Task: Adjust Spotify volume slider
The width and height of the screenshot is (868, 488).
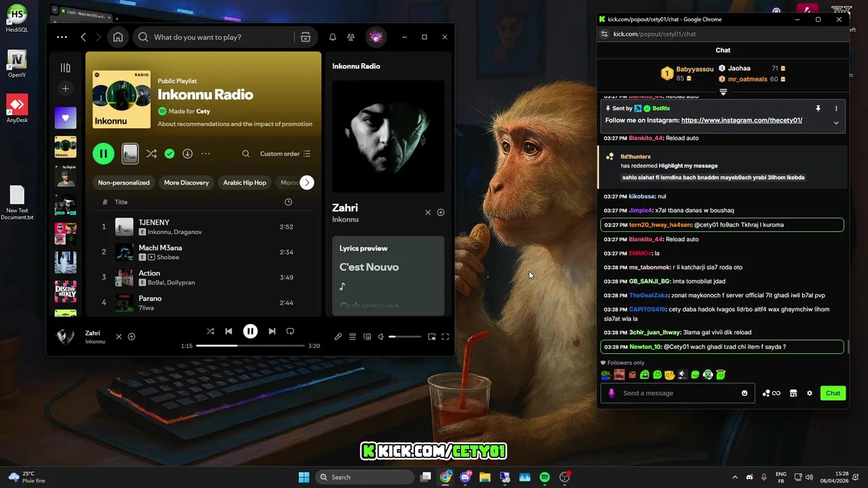Action: click(405, 336)
